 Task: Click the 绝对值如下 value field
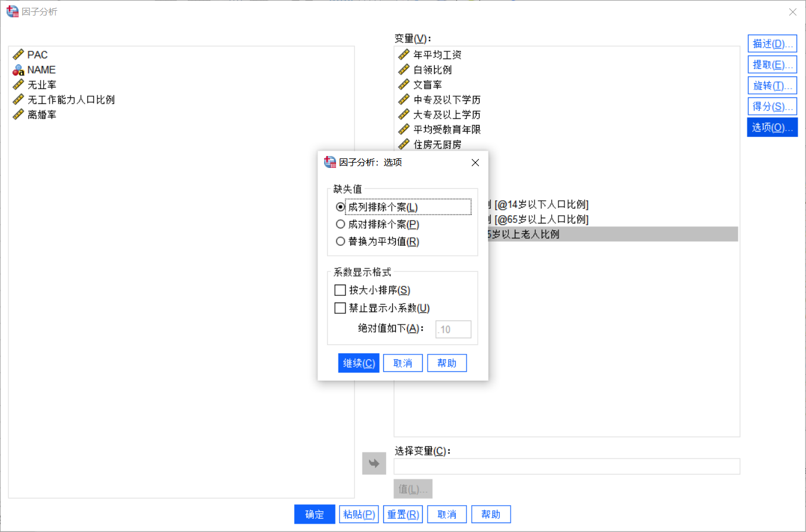pos(453,329)
